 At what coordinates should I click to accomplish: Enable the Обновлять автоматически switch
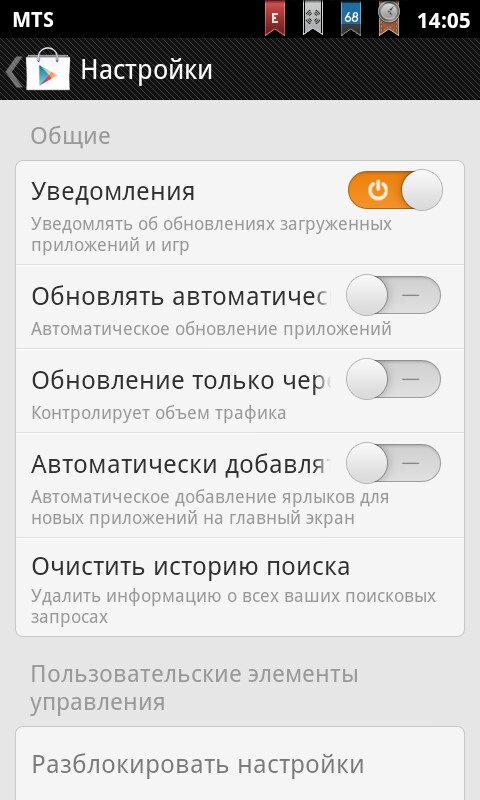click(x=393, y=295)
